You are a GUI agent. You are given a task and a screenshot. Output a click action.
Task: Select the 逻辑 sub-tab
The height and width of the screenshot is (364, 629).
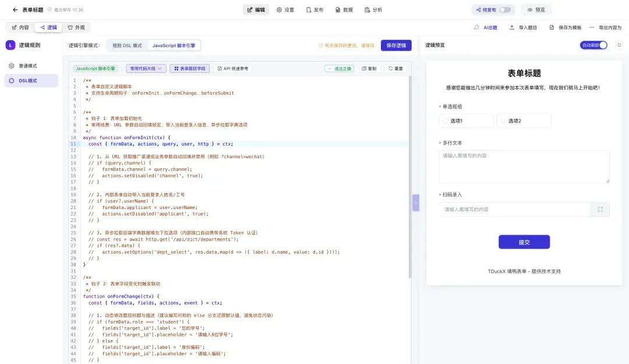point(48,27)
